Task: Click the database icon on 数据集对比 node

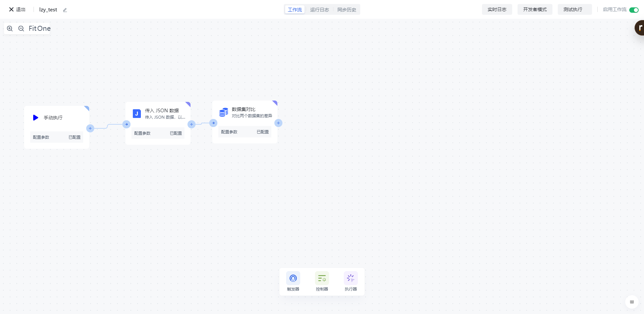Action: [x=223, y=112]
